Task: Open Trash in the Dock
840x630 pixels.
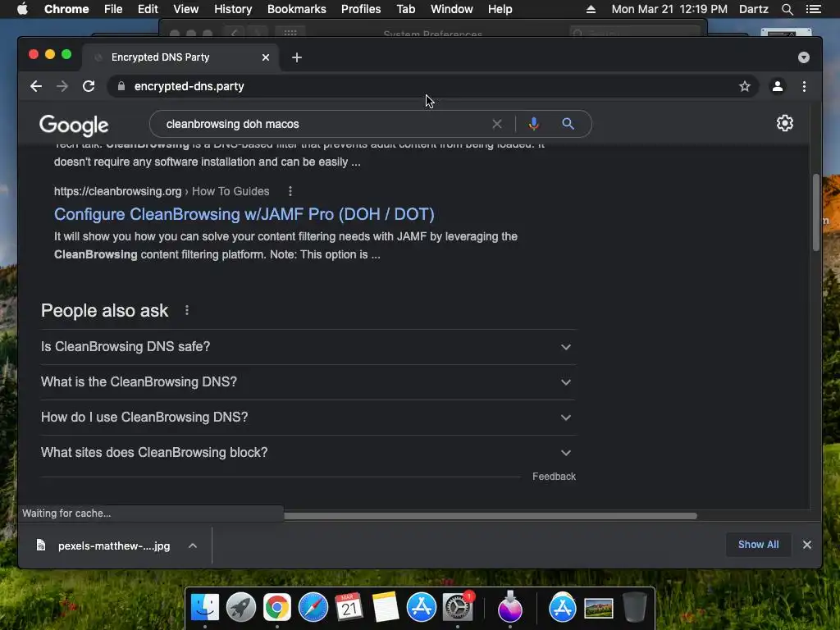Action: point(634,608)
